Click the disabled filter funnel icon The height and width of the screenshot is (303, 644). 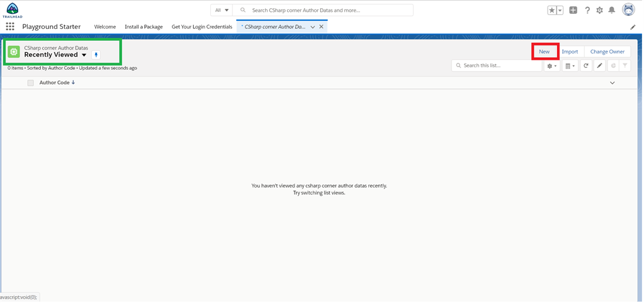pyautogui.click(x=624, y=66)
